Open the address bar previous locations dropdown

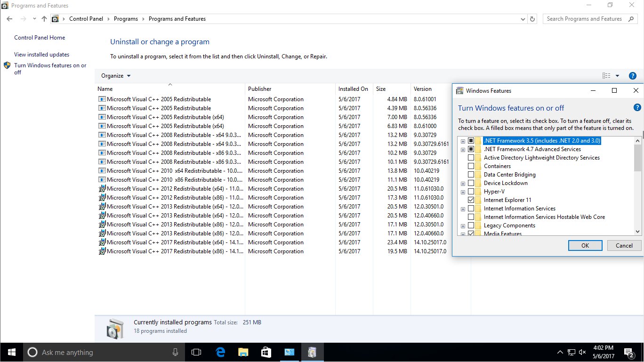pyautogui.click(x=523, y=19)
